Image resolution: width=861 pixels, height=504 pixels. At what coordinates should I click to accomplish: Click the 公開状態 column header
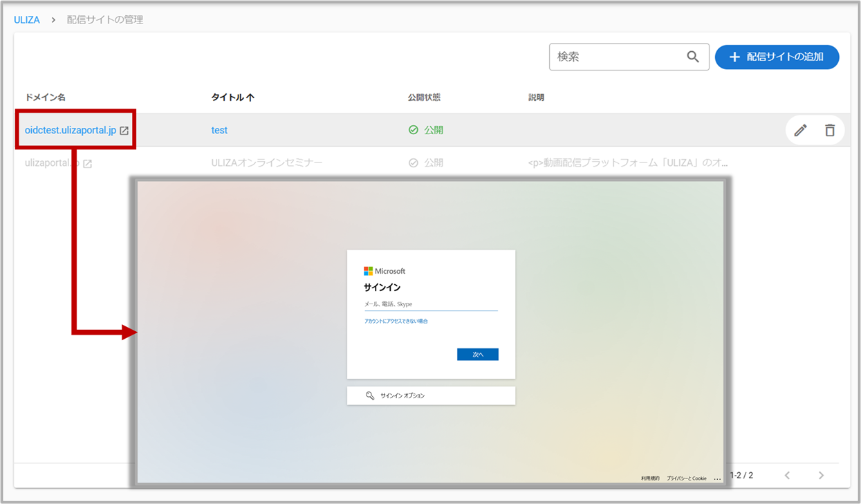click(x=425, y=97)
